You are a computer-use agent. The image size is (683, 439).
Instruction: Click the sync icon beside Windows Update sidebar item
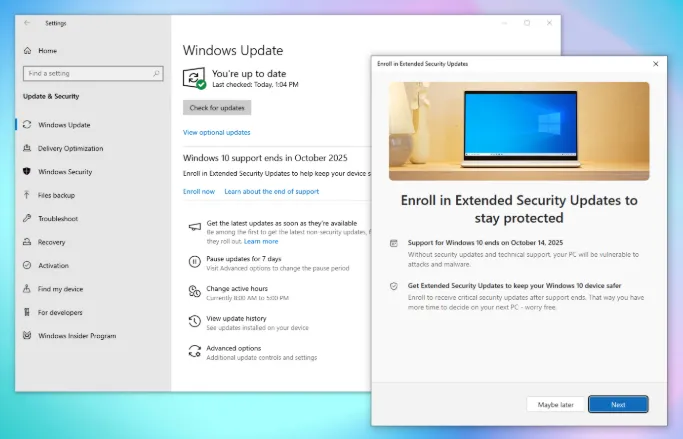pos(27,125)
